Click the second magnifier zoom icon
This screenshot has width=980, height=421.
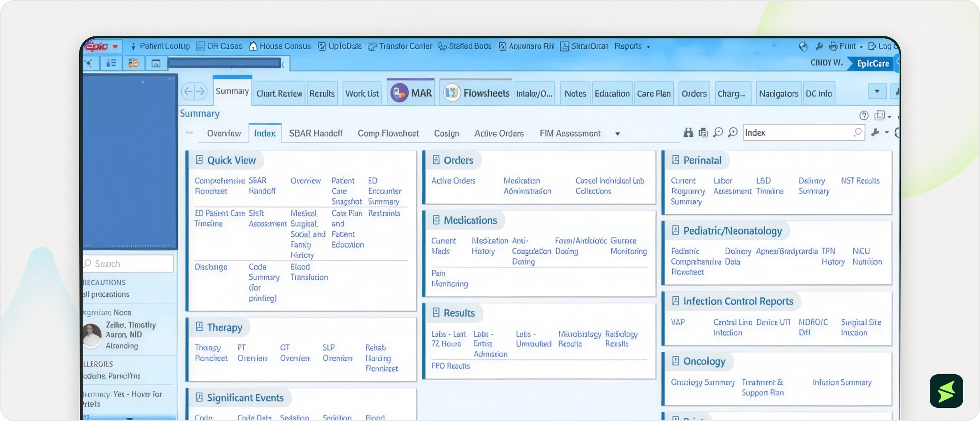tap(733, 132)
